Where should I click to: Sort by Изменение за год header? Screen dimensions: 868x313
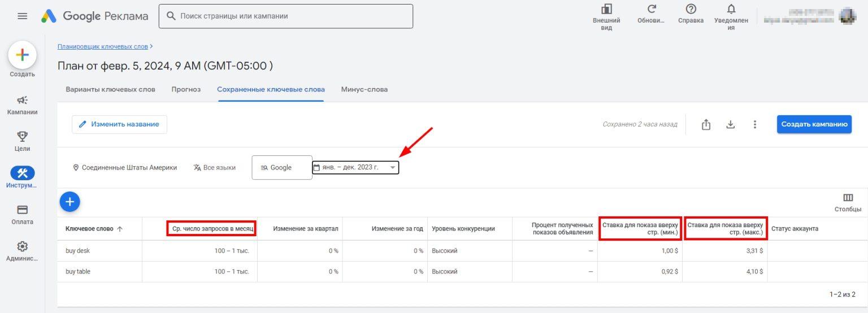[x=397, y=229]
